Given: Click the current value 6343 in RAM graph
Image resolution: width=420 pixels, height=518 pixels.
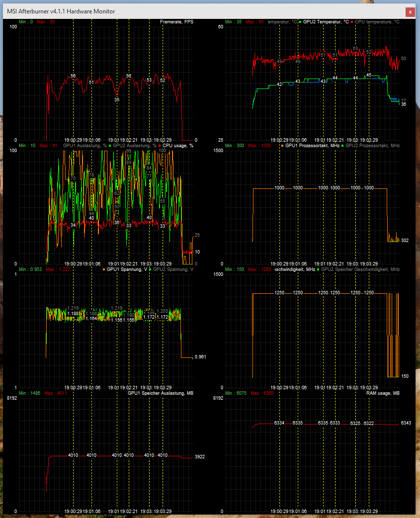Looking at the screenshot, I should pyautogui.click(x=406, y=423).
